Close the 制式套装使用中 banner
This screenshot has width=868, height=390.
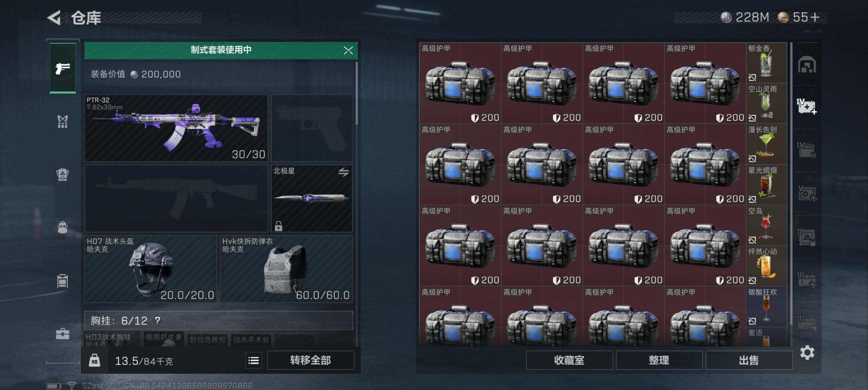coord(348,50)
